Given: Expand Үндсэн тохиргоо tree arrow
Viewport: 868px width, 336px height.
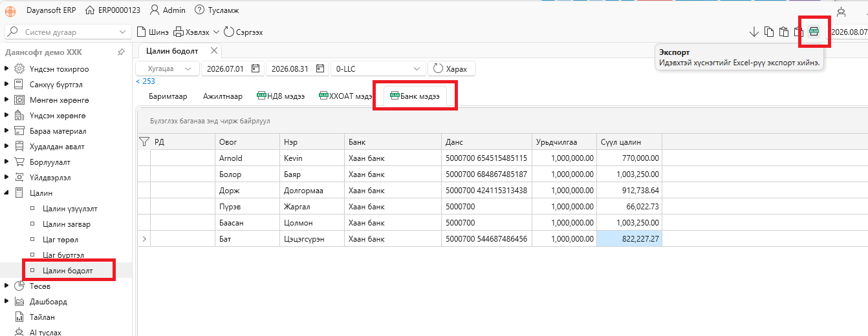Looking at the screenshot, I should pyautogui.click(x=6, y=69).
